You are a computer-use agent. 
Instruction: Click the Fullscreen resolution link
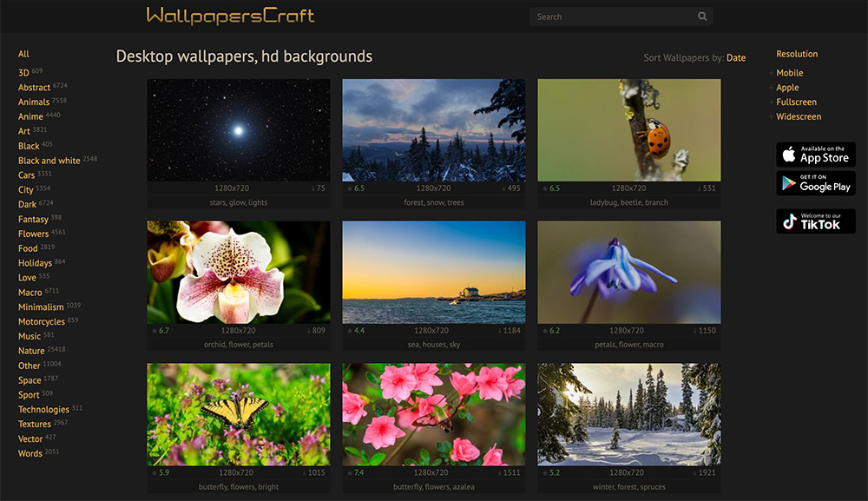click(796, 102)
